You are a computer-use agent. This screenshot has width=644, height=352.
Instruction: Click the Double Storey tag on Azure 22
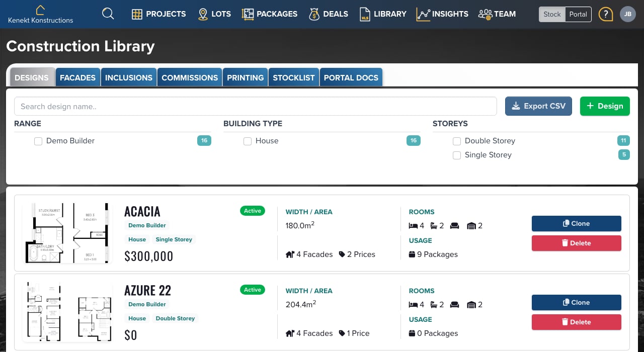(x=175, y=318)
